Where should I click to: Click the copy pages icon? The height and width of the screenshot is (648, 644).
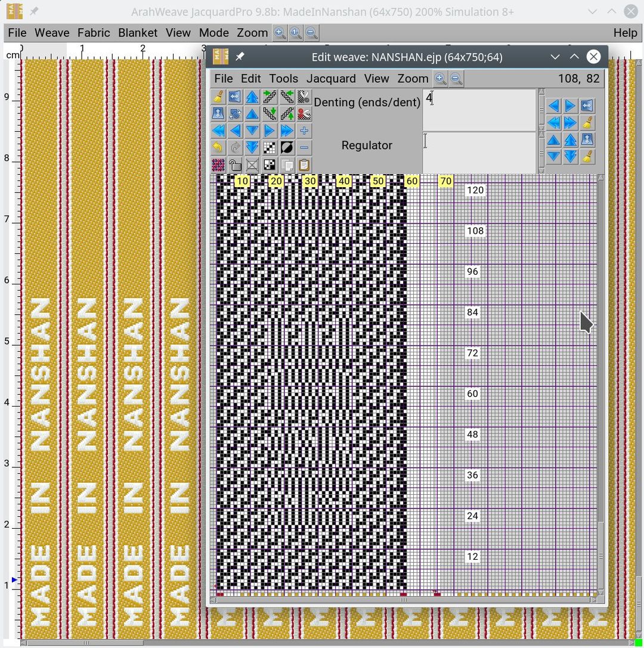click(287, 165)
